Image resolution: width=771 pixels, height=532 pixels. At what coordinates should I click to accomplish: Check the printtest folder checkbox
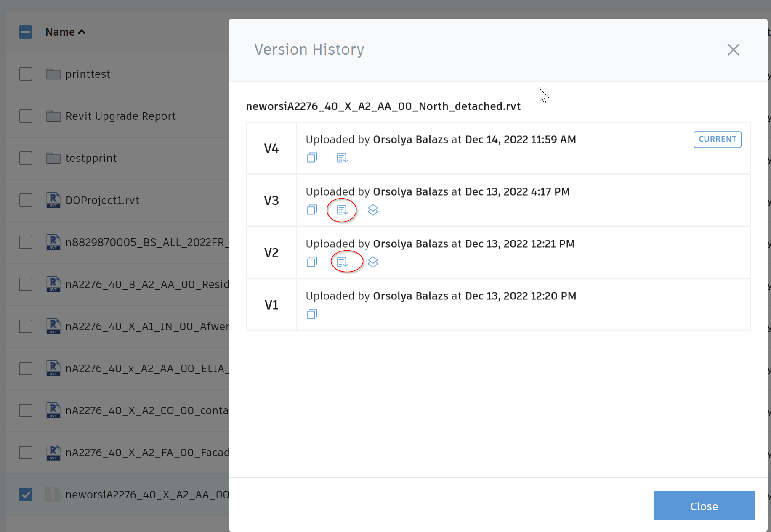click(26, 74)
